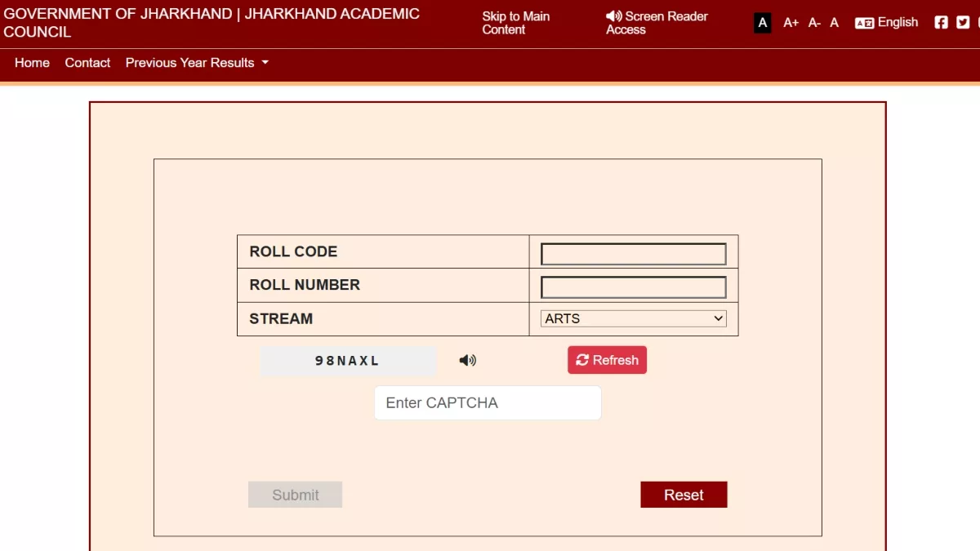This screenshot has height=551, width=980.
Task: Go to the Home menu item
Action: (x=32, y=63)
